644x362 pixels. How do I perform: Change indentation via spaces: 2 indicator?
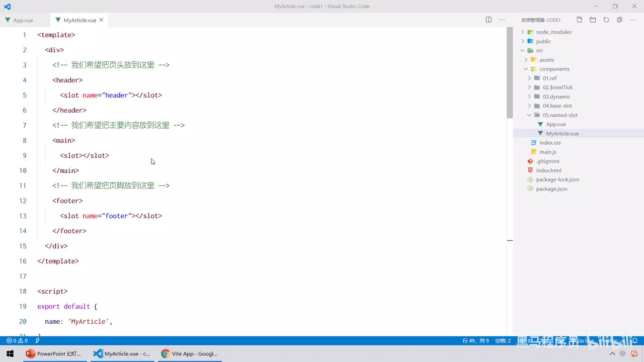(503, 340)
